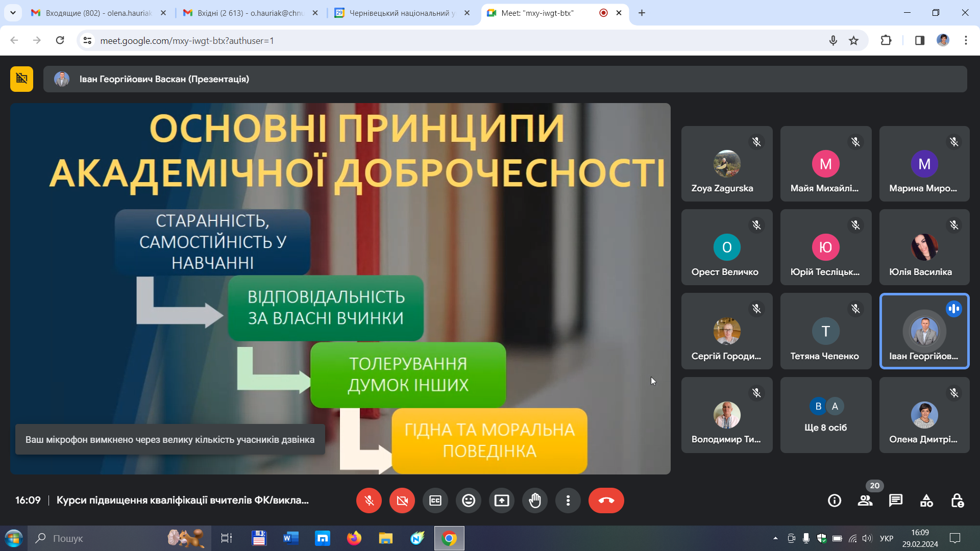Open meeting details info icon

click(x=835, y=500)
